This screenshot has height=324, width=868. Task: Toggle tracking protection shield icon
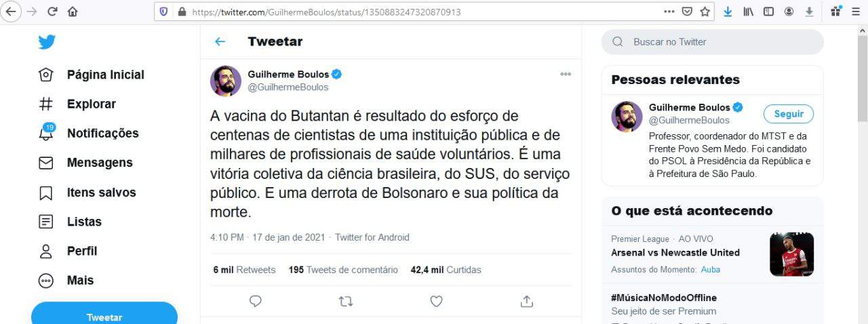163,12
